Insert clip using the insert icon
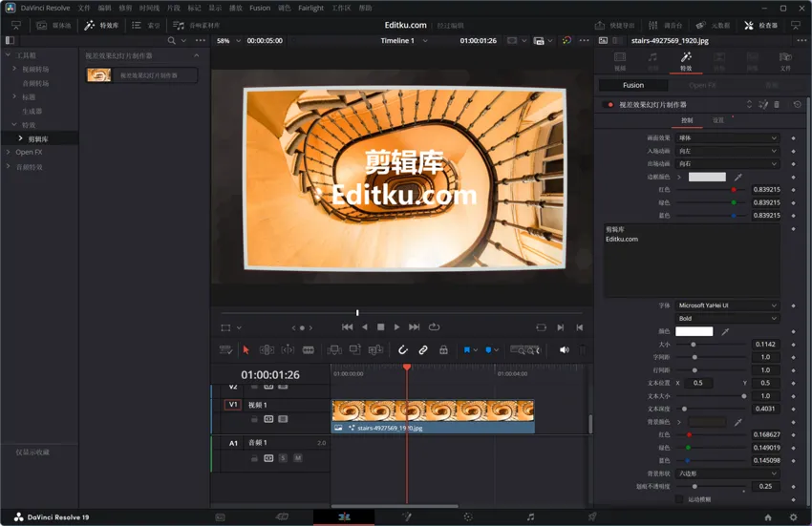This screenshot has height=526, width=812. (334, 350)
